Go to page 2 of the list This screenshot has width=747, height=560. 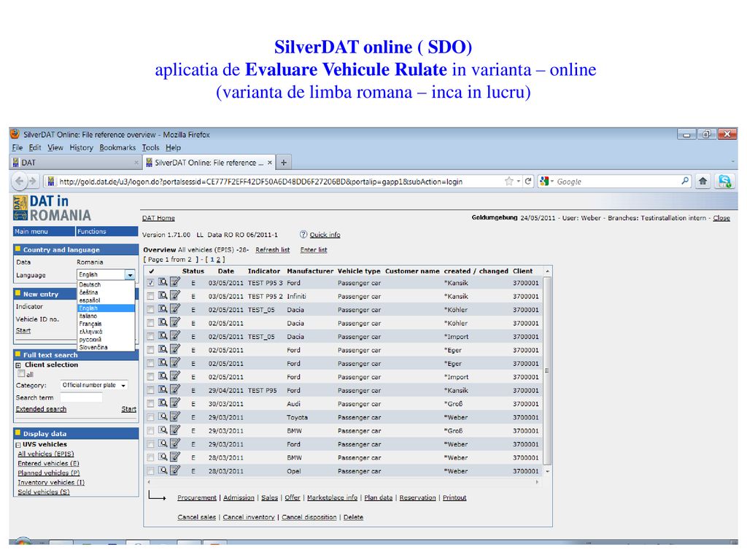click(x=219, y=260)
